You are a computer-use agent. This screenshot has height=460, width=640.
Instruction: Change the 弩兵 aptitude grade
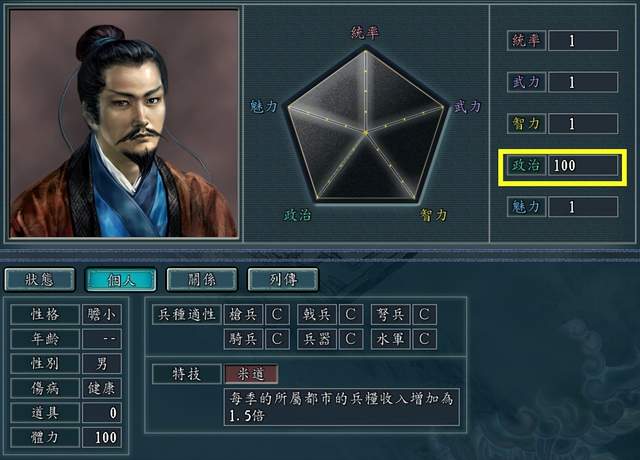(424, 314)
